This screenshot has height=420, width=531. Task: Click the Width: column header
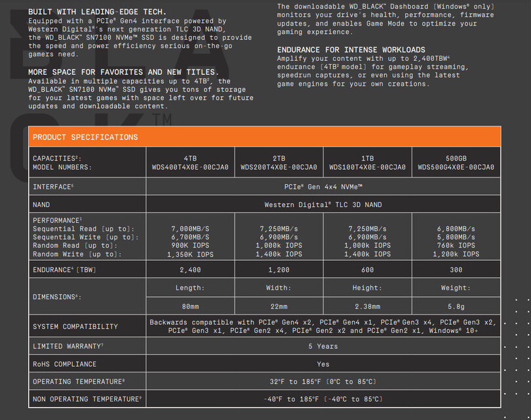pos(279,288)
